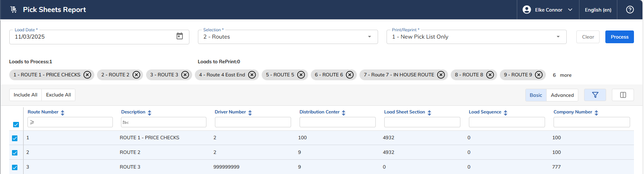Image resolution: width=644 pixels, height=174 pixels.
Task: Open the help question mark icon
Action: pyautogui.click(x=630, y=10)
